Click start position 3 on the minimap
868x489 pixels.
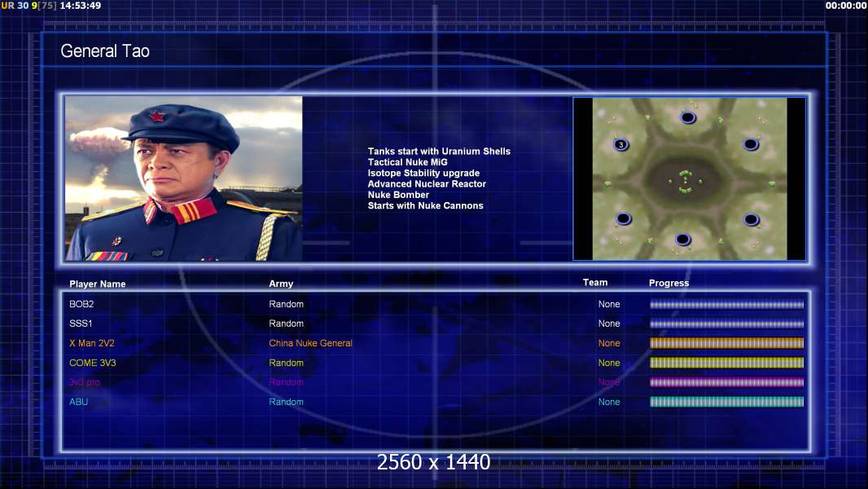pyautogui.click(x=621, y=145)
